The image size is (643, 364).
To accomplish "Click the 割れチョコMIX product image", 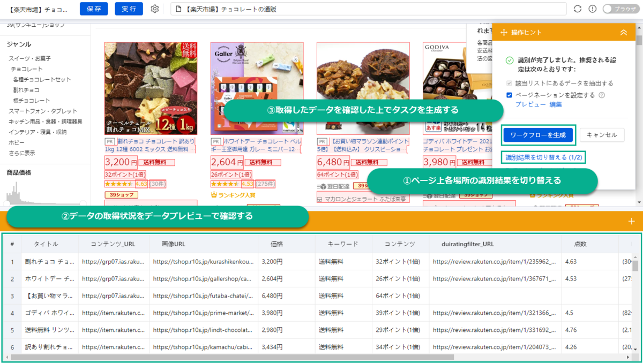I will click(151, 88).
